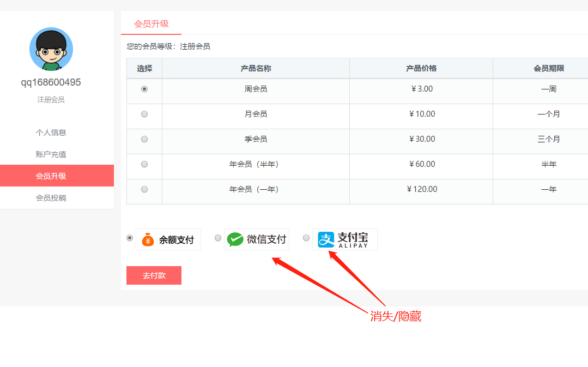Select the 年会员（一年）radio button
This screenshot has height=367, width=588.
pos(144,190)
